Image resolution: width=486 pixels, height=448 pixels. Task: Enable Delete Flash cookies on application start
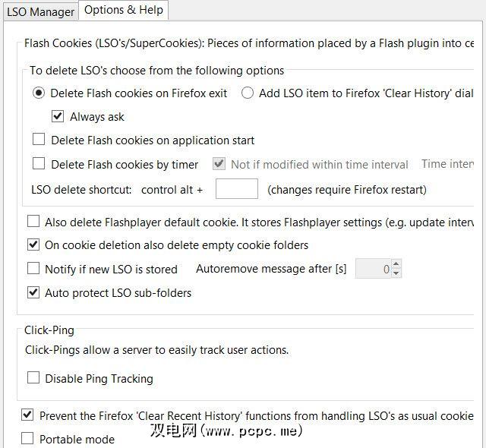39,140
